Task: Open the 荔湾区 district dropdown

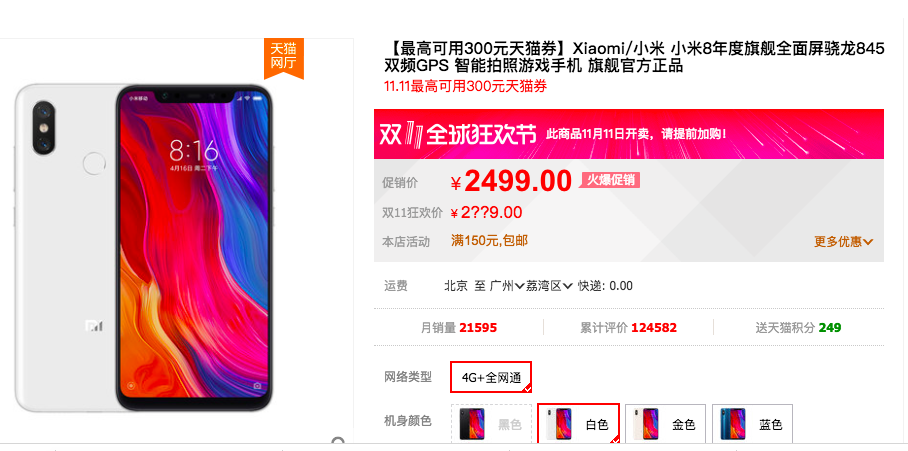Action: 549,285
